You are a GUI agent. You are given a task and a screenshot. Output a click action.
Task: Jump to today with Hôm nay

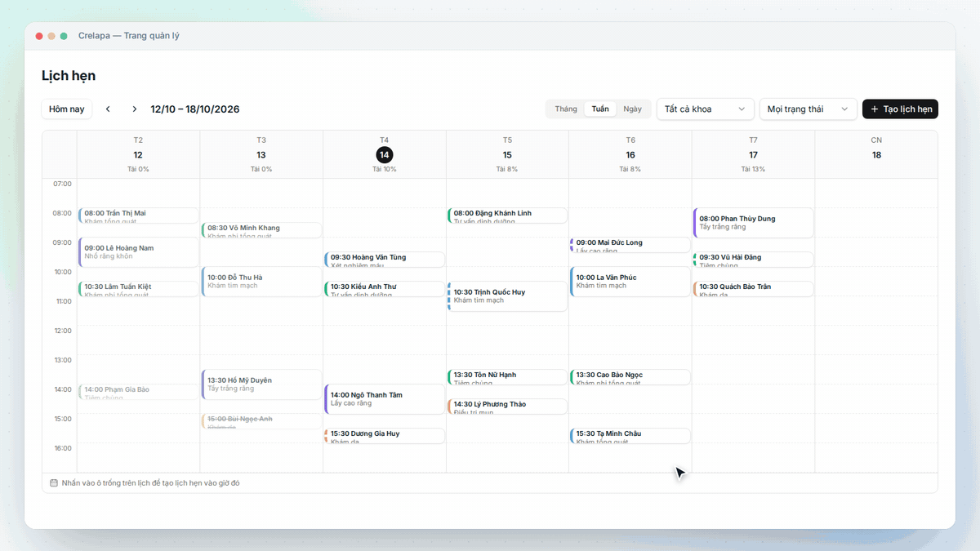tap(67, 109)
